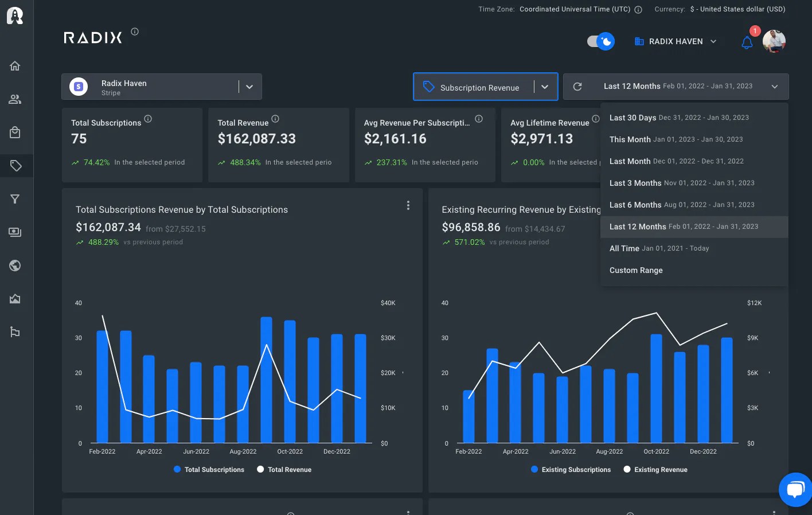Screen dimensions: 812x515
Task: Expand the RADIX HAVEN workspace chevron
Action: [x=713, y=41]
